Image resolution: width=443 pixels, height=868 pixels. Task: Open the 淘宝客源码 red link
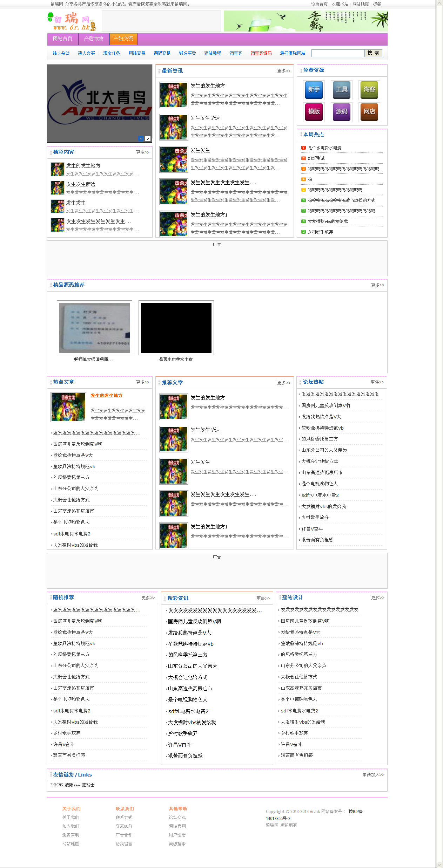pos(261,53)
